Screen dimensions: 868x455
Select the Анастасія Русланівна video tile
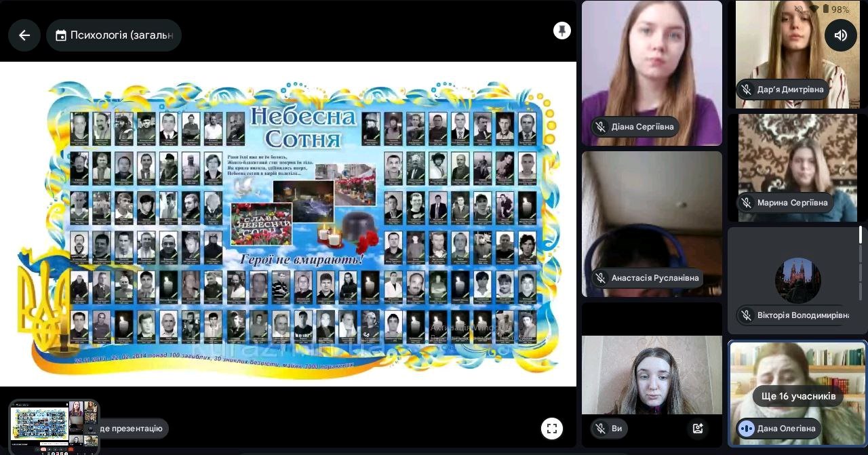(652, 224)
